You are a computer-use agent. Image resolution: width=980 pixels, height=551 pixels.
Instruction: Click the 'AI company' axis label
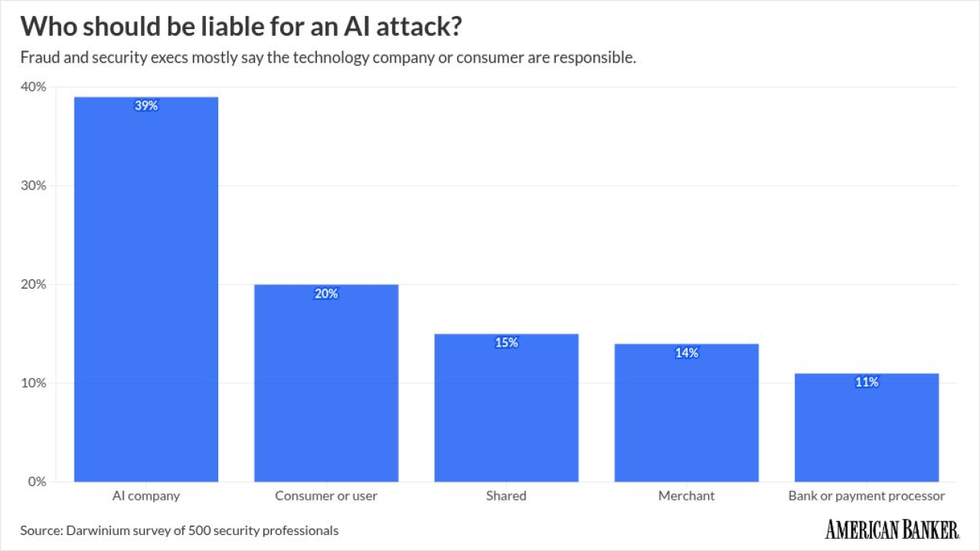tap(146, 496)
